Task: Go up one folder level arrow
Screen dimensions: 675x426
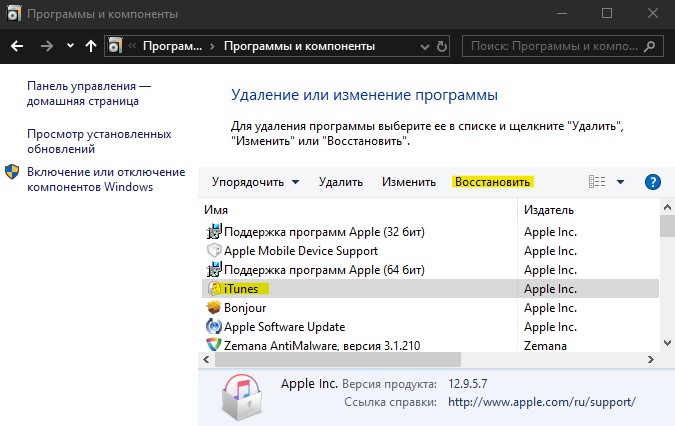Action: coord(91,46)
